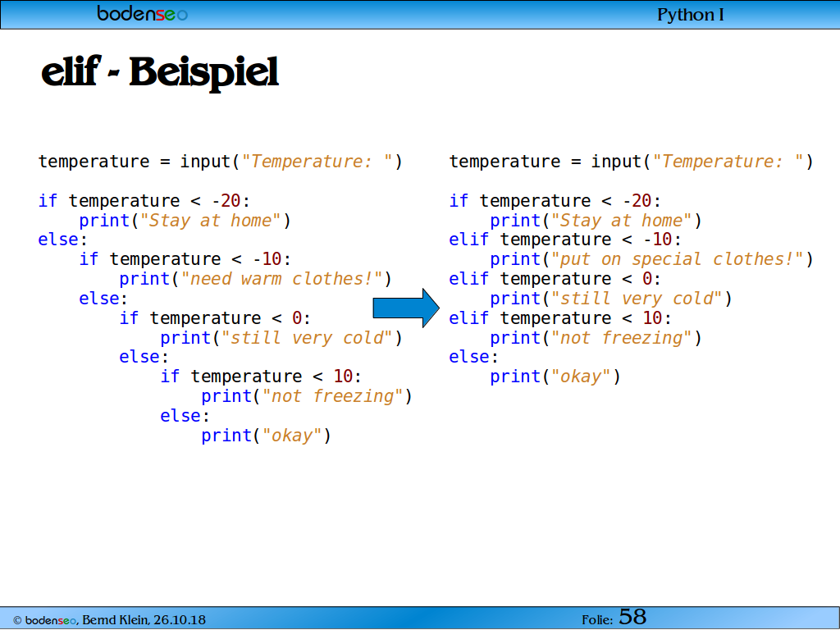Select the "elif temperature < 10:" line
This screenshot has width=840, height=630.
coord(560,317)
